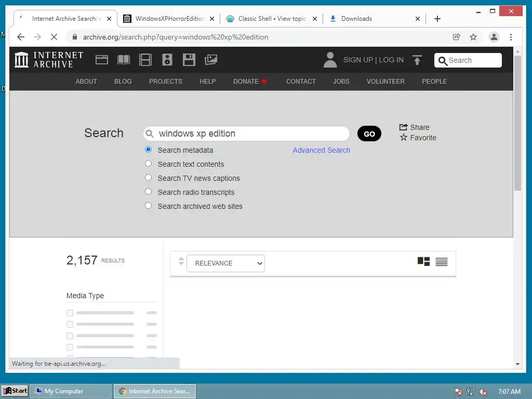Open the Video film strip icon

pyautogui.click(x=145, y=60)
